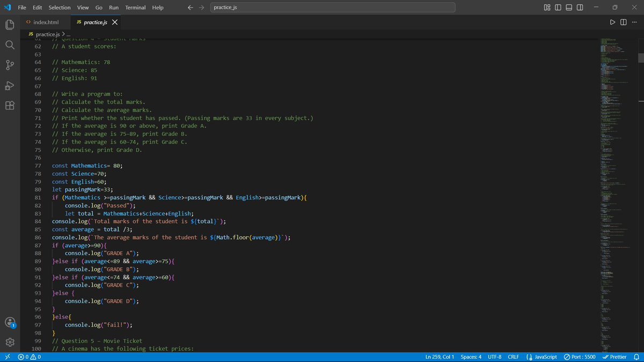Viewport: 644px width, 362px height.
Task: Open the notifications bell
Action: click(636, 357)
